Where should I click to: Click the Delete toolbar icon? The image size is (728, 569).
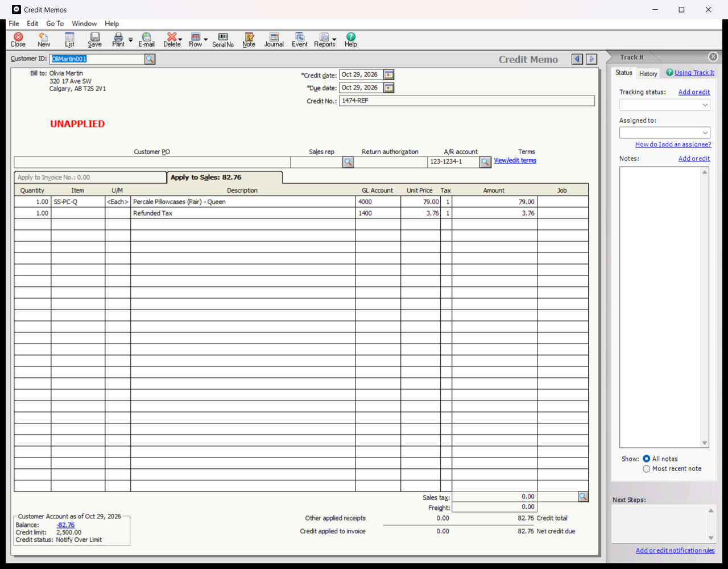171,40
